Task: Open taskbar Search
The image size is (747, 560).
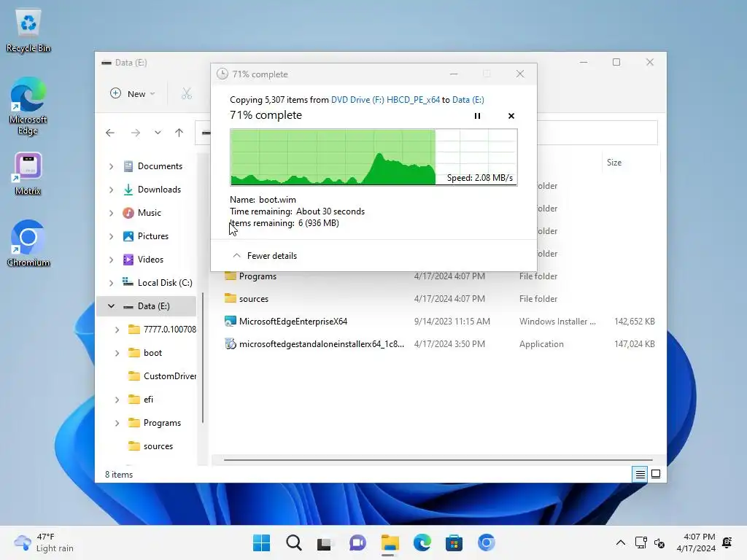Action: (x=294, y=542)
